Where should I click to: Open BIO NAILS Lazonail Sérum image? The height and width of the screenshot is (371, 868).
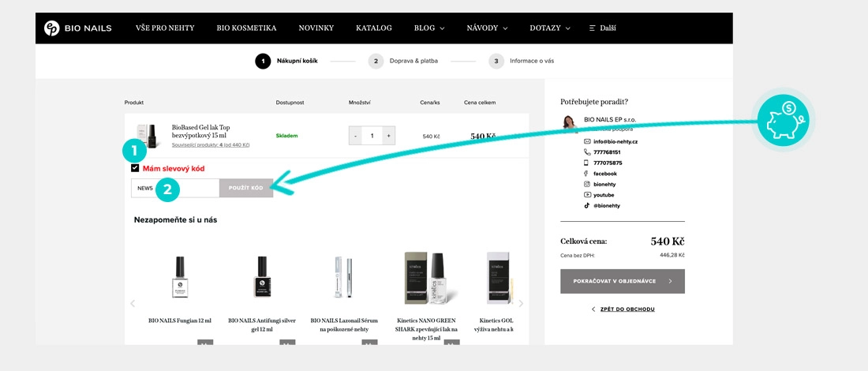(x=344, y=277)
